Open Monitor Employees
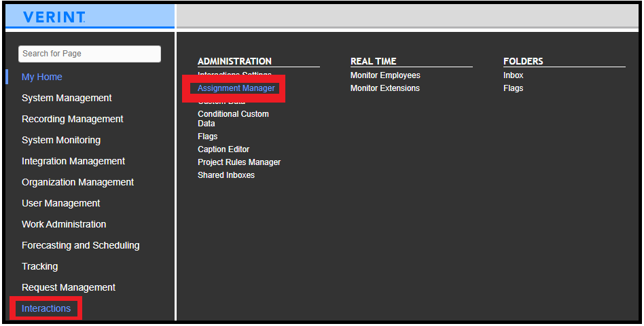Screen dimensions: 644x326 (385, 75)
